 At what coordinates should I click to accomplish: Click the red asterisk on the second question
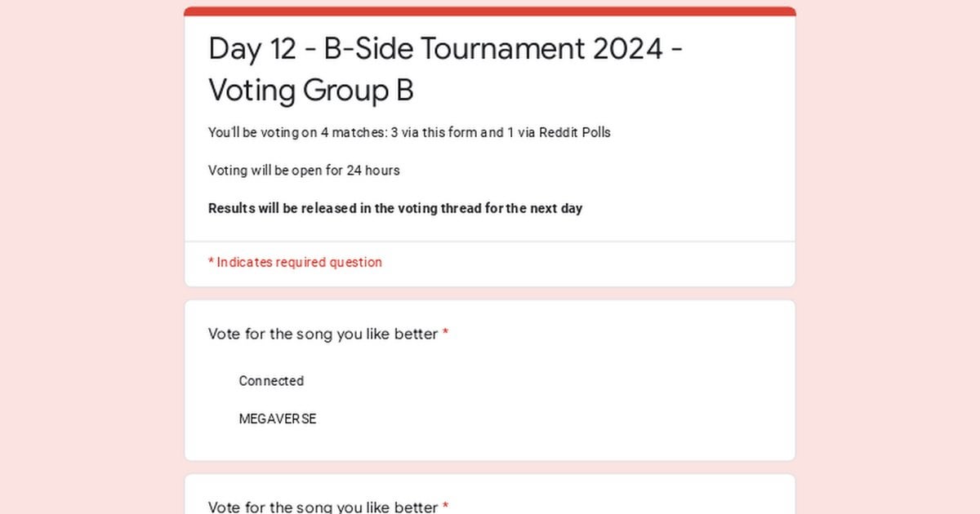pyautogui.click(x=445, y=507)
